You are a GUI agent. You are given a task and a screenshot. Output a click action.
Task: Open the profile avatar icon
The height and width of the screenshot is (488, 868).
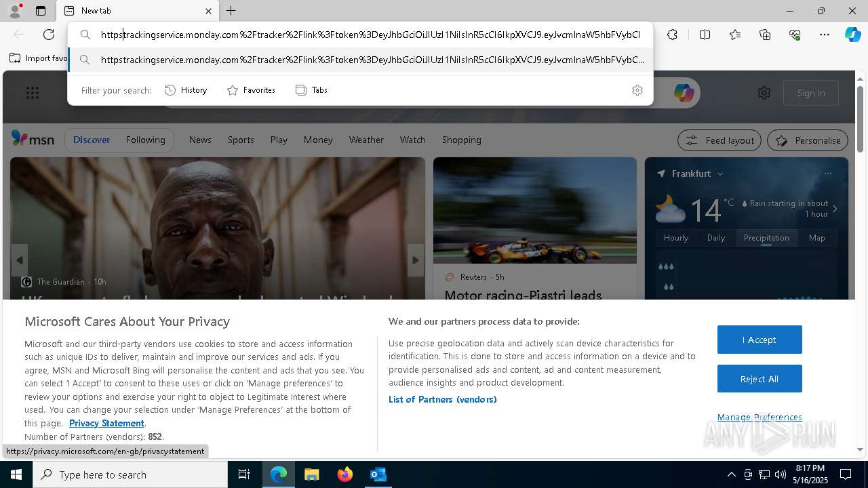[14, 11]
